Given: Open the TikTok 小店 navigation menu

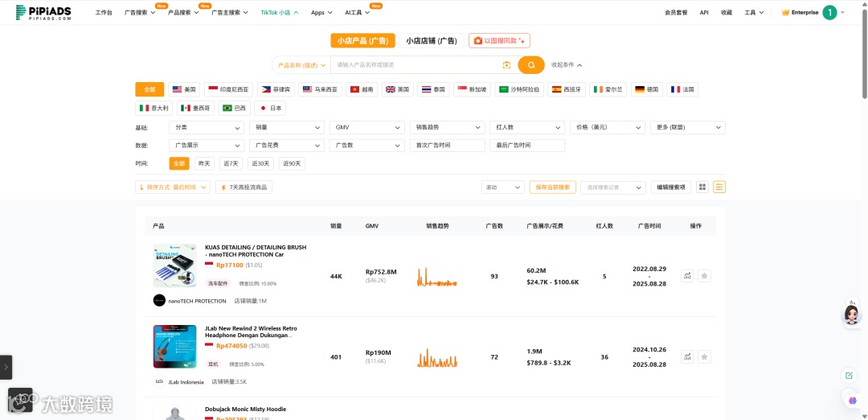Looking at the screenshot, I should [x=280, y=12].
